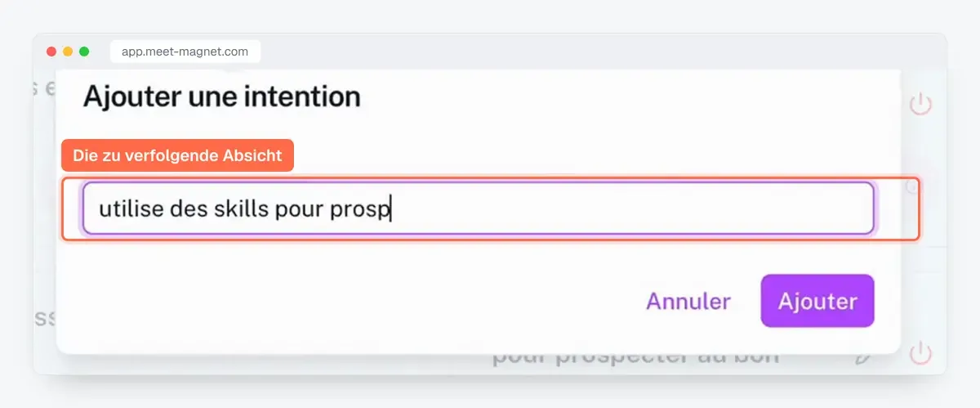
Task: Maximize the window with the green button
Action: click(84, 52)
